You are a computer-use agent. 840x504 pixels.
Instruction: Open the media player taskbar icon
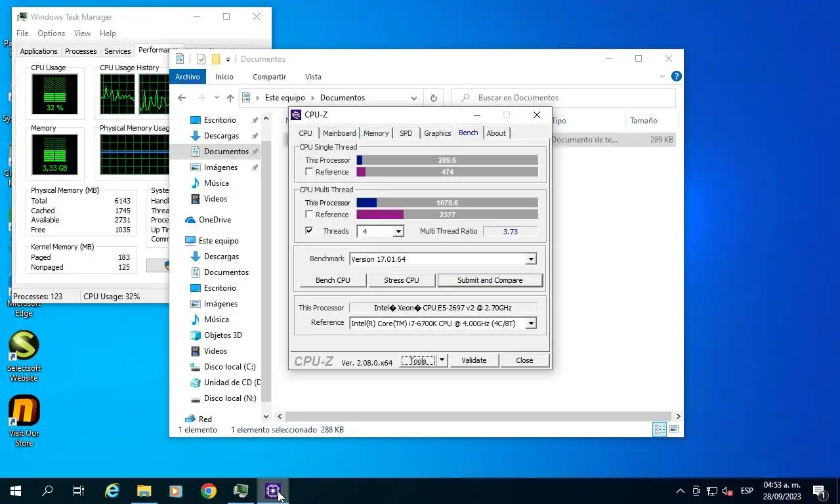pos(176,491)
